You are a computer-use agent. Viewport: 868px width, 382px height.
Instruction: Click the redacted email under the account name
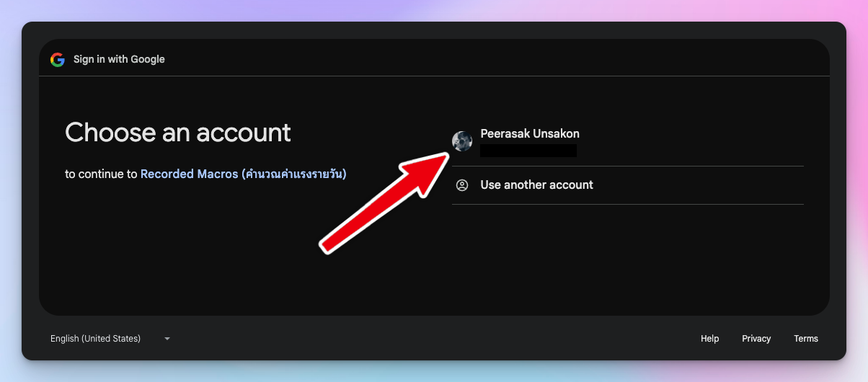528,151
